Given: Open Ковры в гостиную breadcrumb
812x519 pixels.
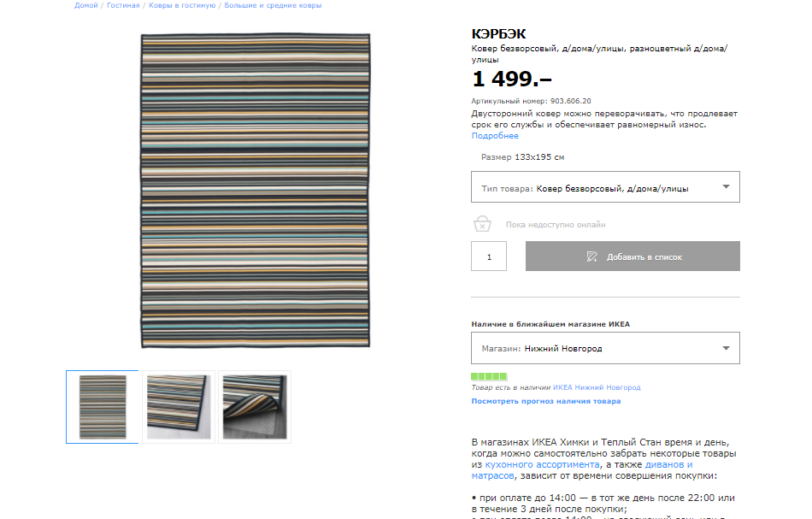Looking at the screenshot, I should (x=182, y=5).
